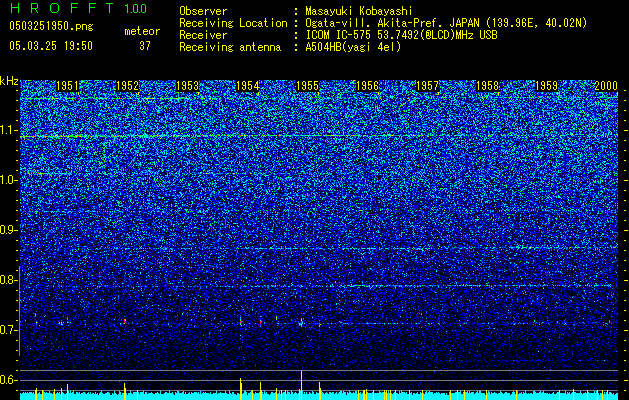629x400 pixels.
Task: Click the 0.9 frequency axis label
Action: pos(9,230)
